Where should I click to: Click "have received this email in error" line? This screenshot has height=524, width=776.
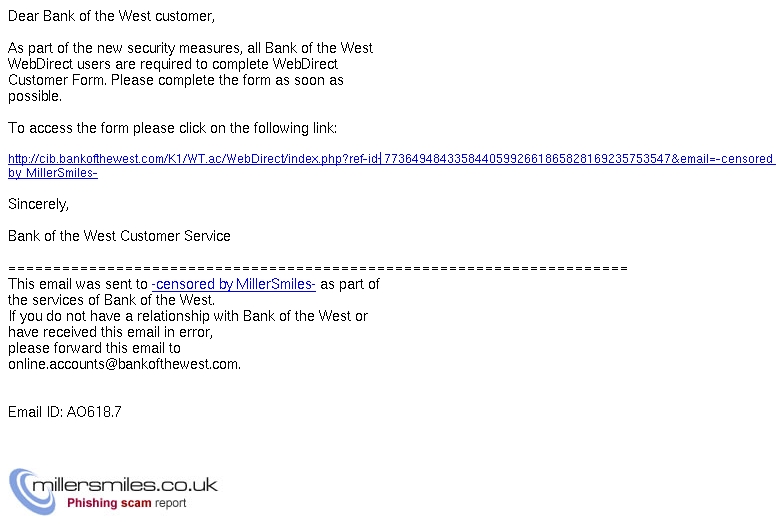click(x=110, y=332)
